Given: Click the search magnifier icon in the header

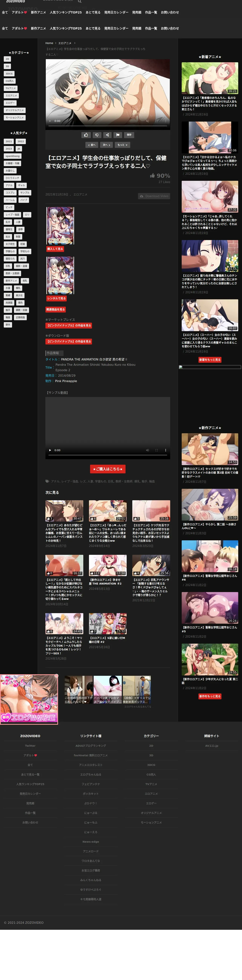Looking at the screenshot, I should point(80,2).
